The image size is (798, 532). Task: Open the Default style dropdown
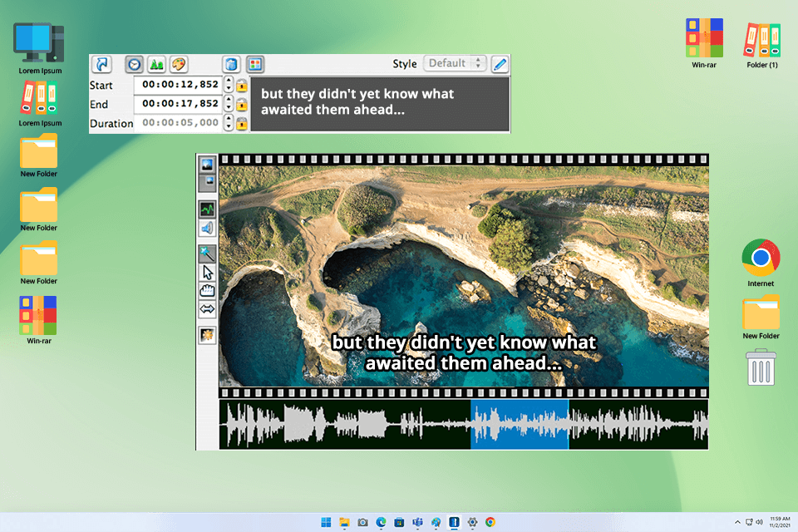(x=454, y=64)
